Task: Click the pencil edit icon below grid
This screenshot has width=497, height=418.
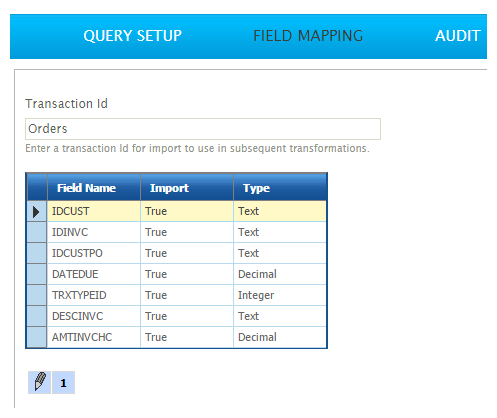Action: (x=39, y=382)
